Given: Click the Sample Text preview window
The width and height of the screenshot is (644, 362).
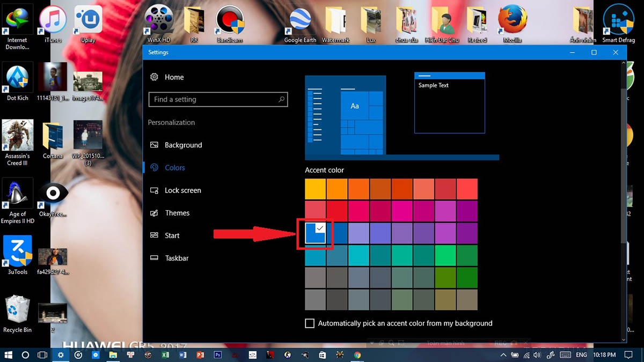Looking at the screenshot, I should click(450, 102).
